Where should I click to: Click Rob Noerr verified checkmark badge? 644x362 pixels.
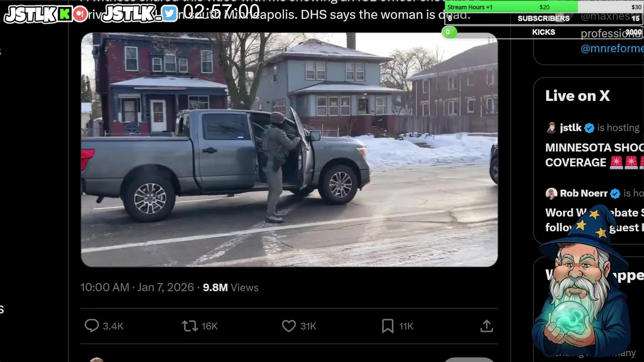pyautogui.click(x=615, y=194)
